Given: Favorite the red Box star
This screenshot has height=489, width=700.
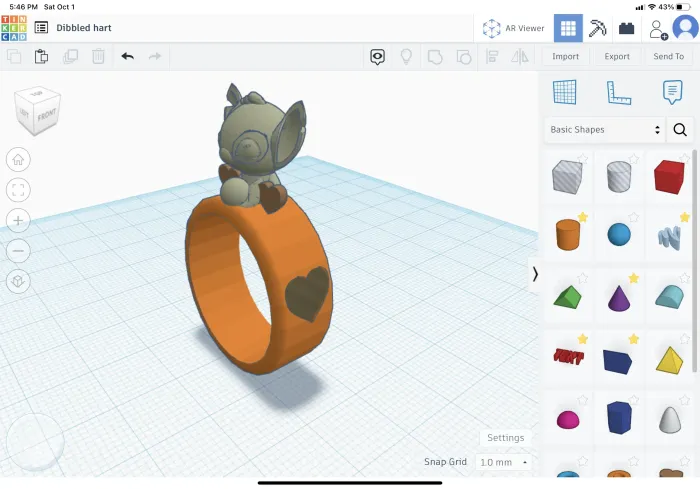Looking at the screenshot, I should coord(684,159).
